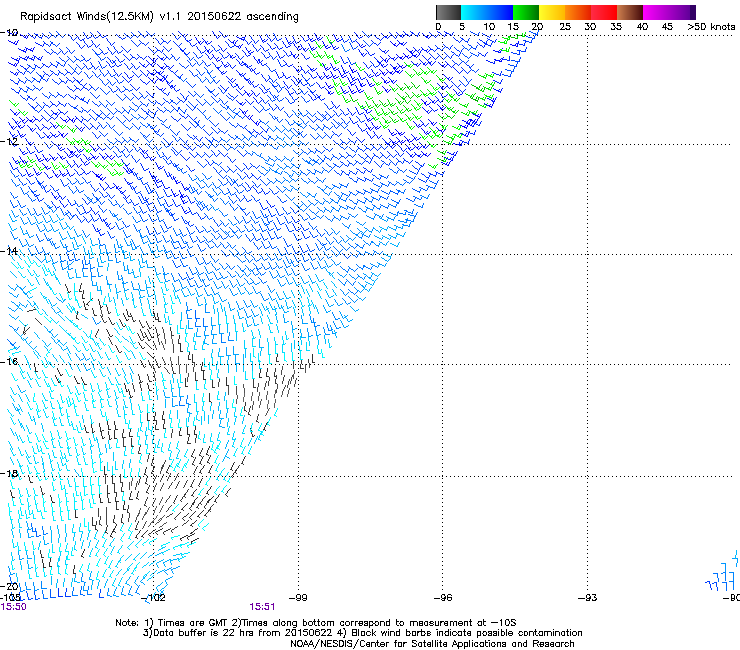Click the NOAA/NESDIS Center credit line
Viewport: 740px width, 650px height.
click(x=432, y=644)
